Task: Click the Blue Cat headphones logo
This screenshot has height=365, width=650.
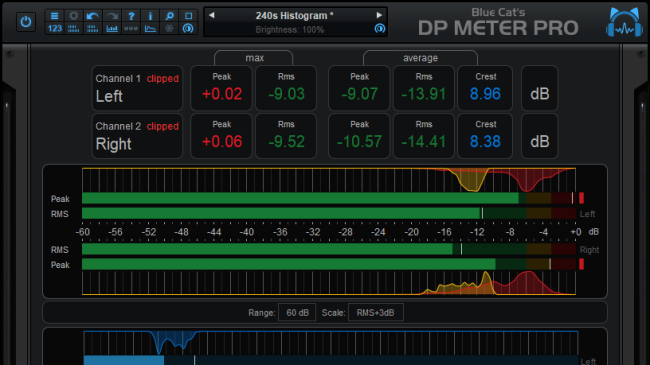Action: point(624,22)
